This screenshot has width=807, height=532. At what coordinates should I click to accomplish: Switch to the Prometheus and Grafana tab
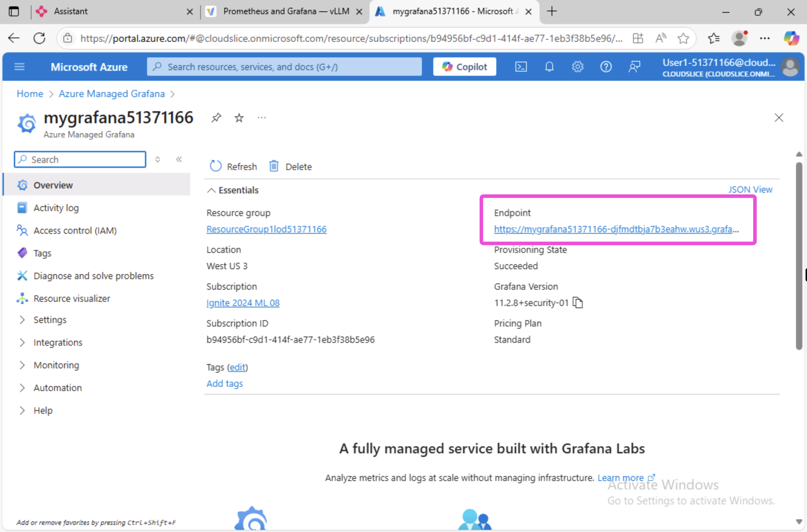286,11
